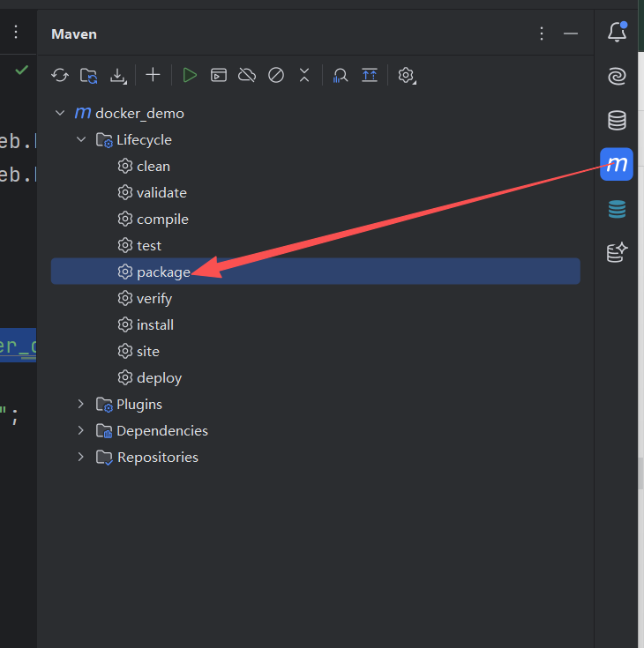This screenshot has width=644, height=648.
Task: Open the teal database stack icon
Action: click(x=617, y=209)
